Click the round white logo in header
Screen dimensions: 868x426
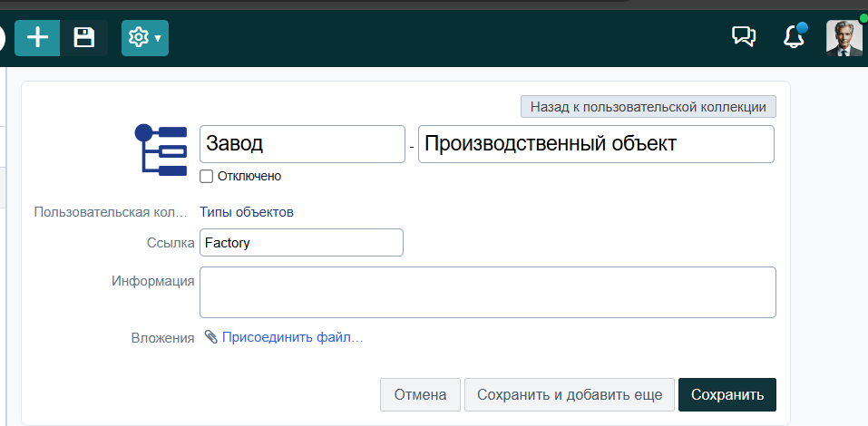click(x=2, y=38)
